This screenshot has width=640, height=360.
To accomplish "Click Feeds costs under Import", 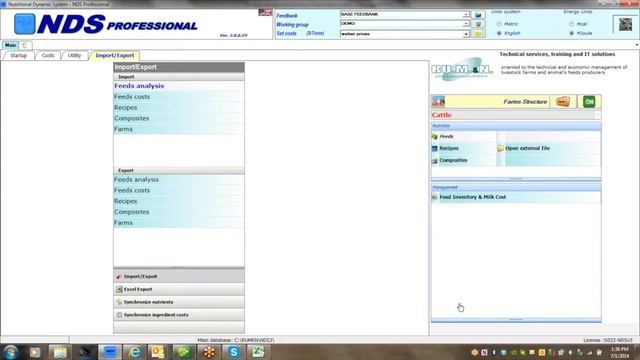I will pos(179,97).
